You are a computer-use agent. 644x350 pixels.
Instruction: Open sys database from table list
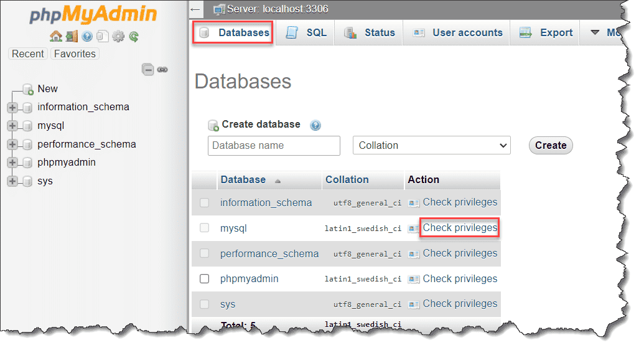(228, 305)
